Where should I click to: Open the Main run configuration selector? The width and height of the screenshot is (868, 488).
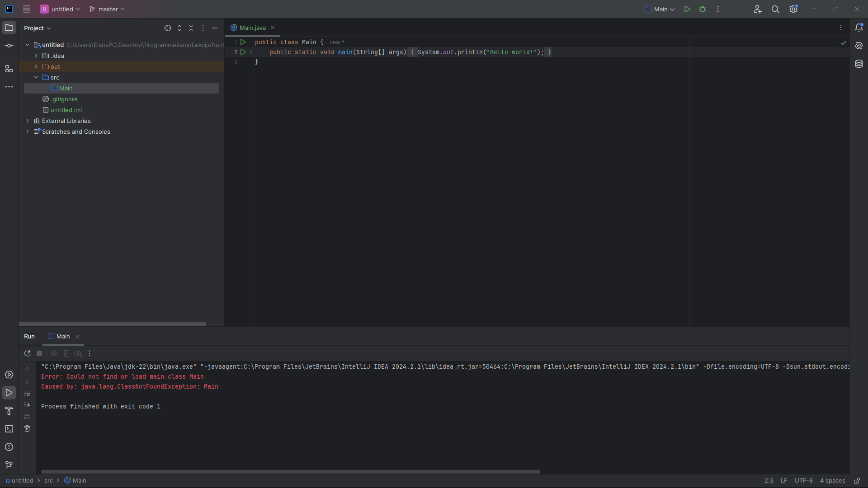point(659,9)
